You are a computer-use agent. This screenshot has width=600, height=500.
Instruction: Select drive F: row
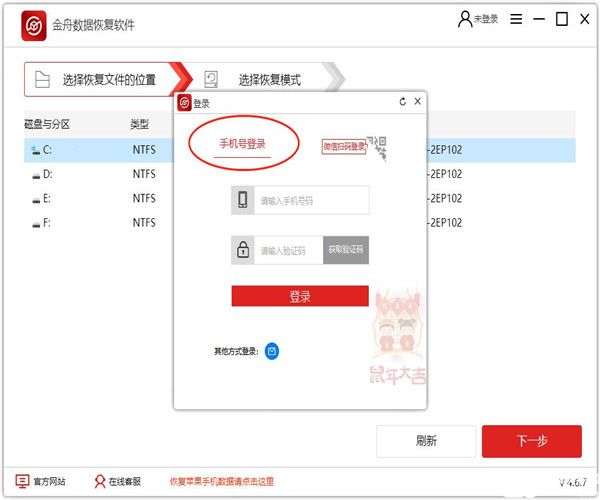coord(300,223)
